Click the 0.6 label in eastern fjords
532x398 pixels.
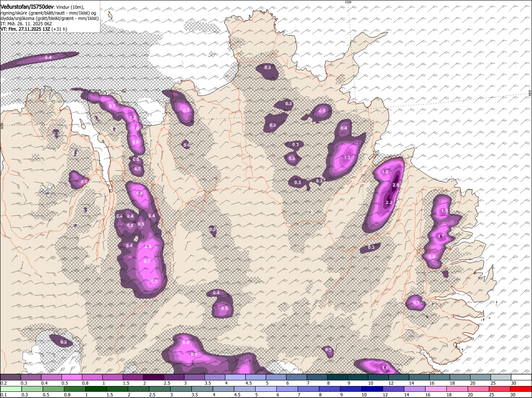[x=432, y=257]
